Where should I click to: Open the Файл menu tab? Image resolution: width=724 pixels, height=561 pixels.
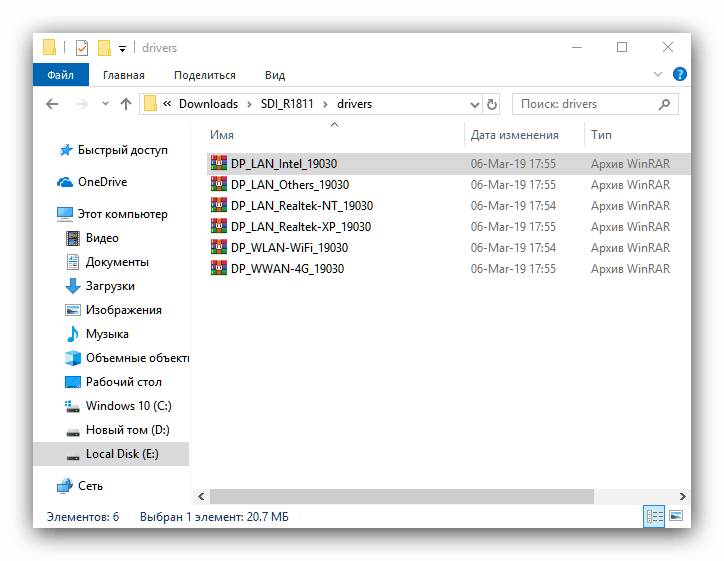coord(60,75)
